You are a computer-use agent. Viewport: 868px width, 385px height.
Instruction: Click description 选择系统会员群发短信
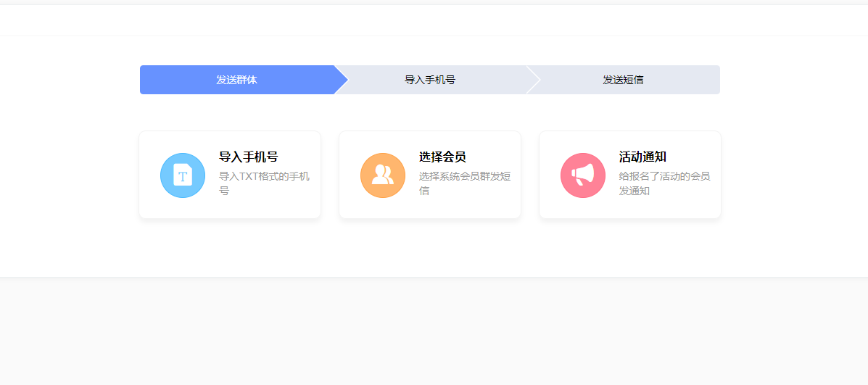[464, 183]
